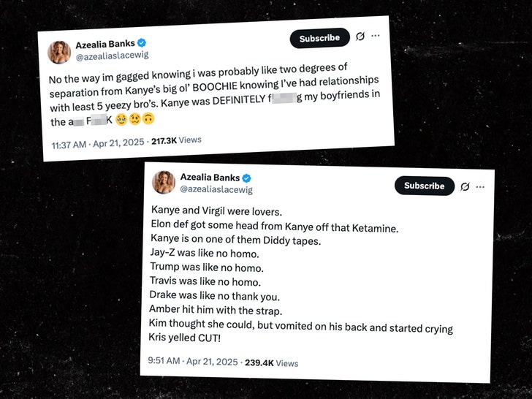Open the three-dot menu on the 9:51 AM tweet
This screenshot has width=532, height=399.
click(x=480, y=186)
